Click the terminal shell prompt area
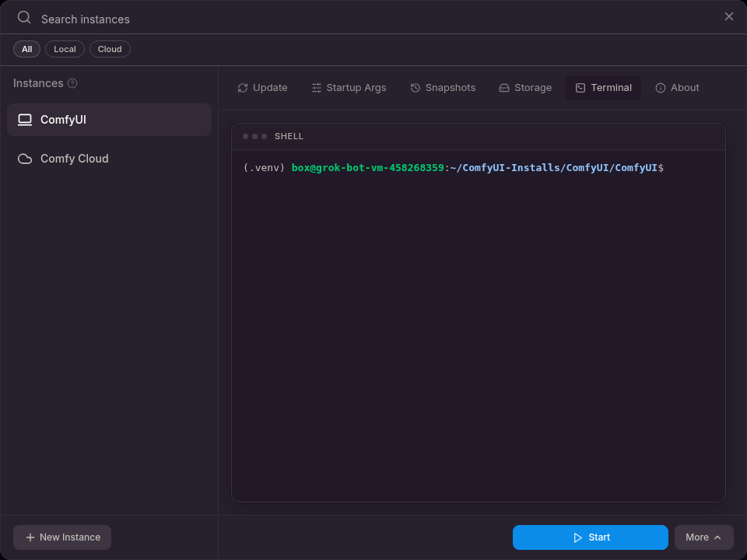The width and height of the screenshot is (747, 560). (x=479, y=326)
